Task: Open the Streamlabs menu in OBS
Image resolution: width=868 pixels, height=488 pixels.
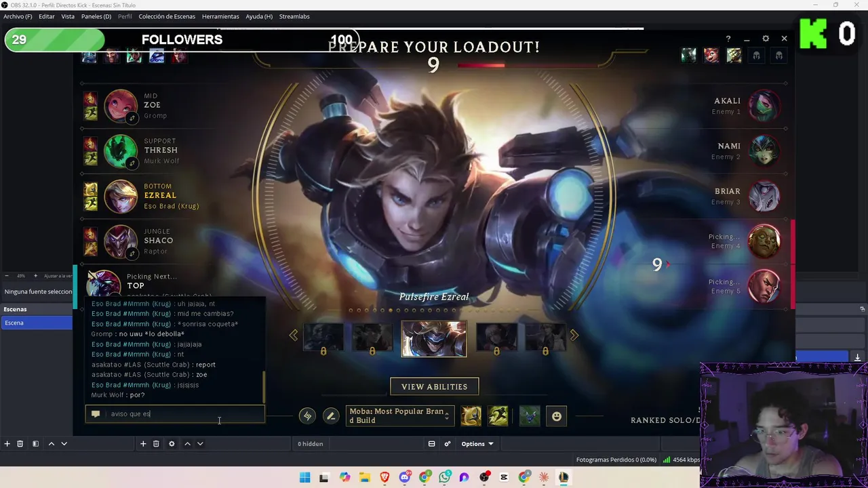Action: pos(294,16)
